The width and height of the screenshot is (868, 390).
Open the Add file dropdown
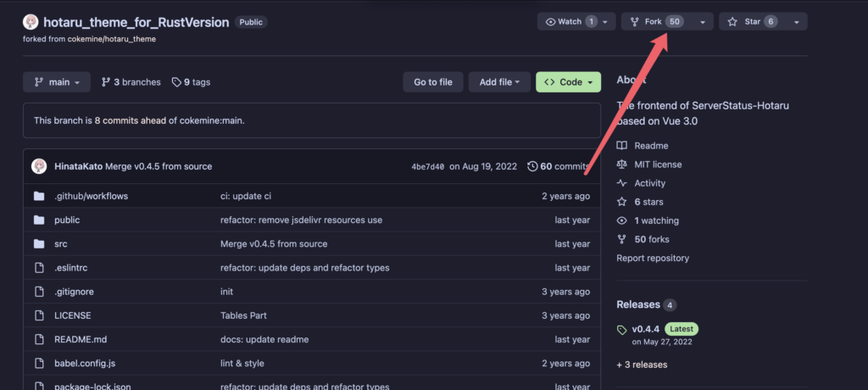(499, 82)
